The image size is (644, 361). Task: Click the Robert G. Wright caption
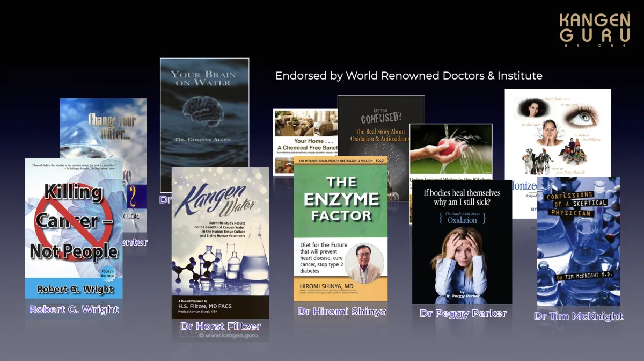74,309
